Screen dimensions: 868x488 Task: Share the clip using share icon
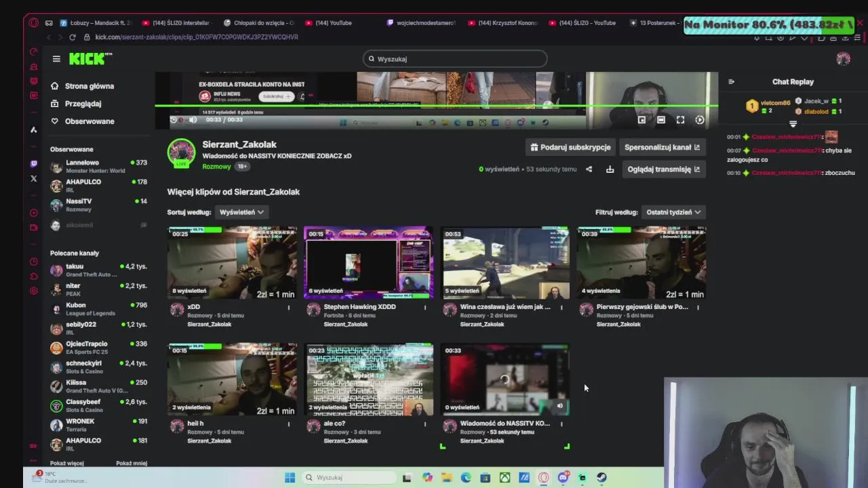tap(589, 169)
